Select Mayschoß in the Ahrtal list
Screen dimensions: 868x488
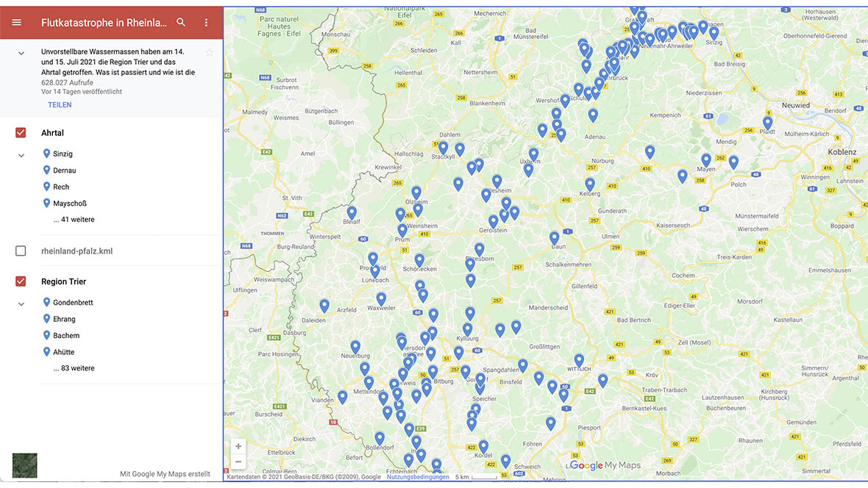point(70,204)
